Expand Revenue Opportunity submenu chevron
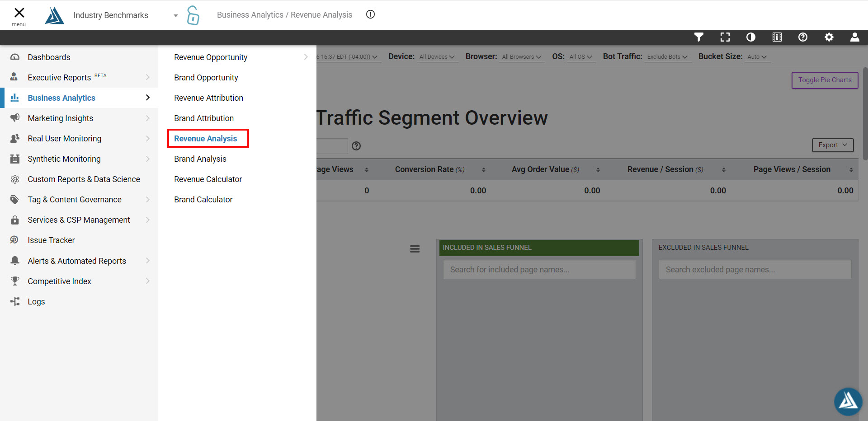This screenshot has height=421, width=868. [x=306, y=57]
